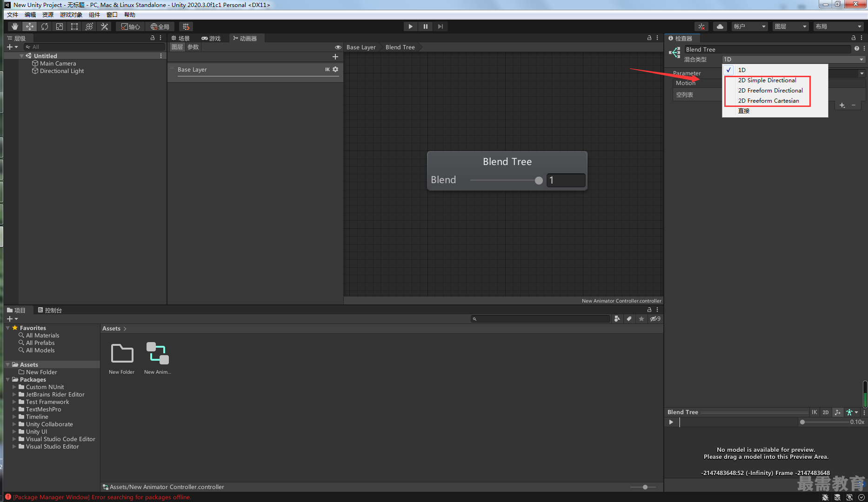Switch to the Scene tab
The image size is (868, 502).
(x=181, y=38)
